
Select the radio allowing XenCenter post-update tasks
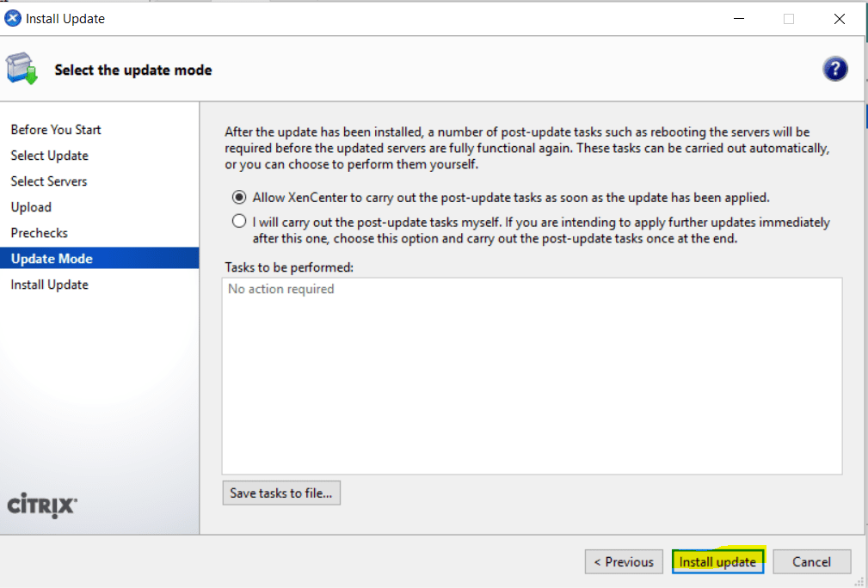[238, 196]
